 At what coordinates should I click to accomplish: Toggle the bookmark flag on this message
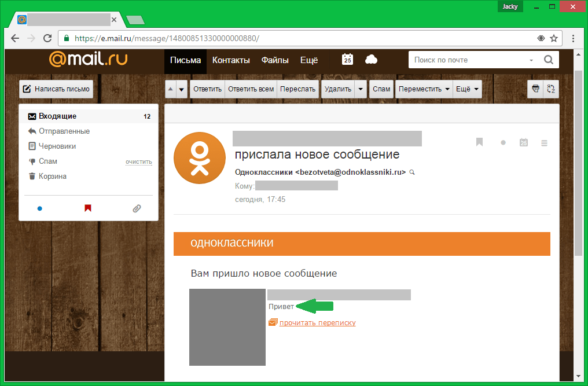(479, 142)
